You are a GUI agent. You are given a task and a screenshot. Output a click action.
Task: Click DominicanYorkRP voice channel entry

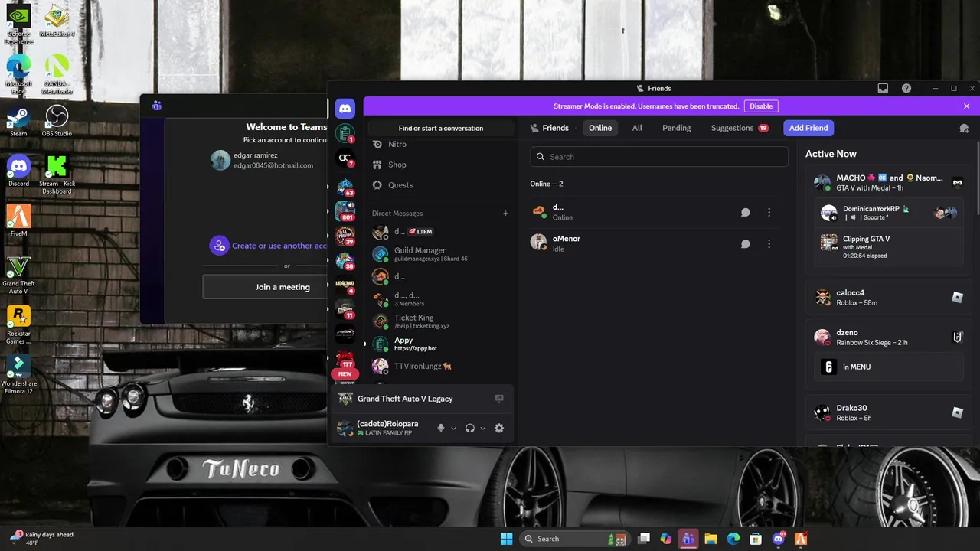pyautogui.click(x=889, y=213)
